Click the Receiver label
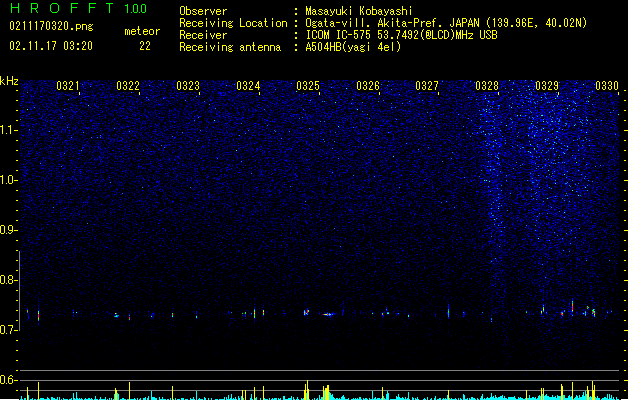This screenshot has height=400, width=629. [x=203, y=35]
